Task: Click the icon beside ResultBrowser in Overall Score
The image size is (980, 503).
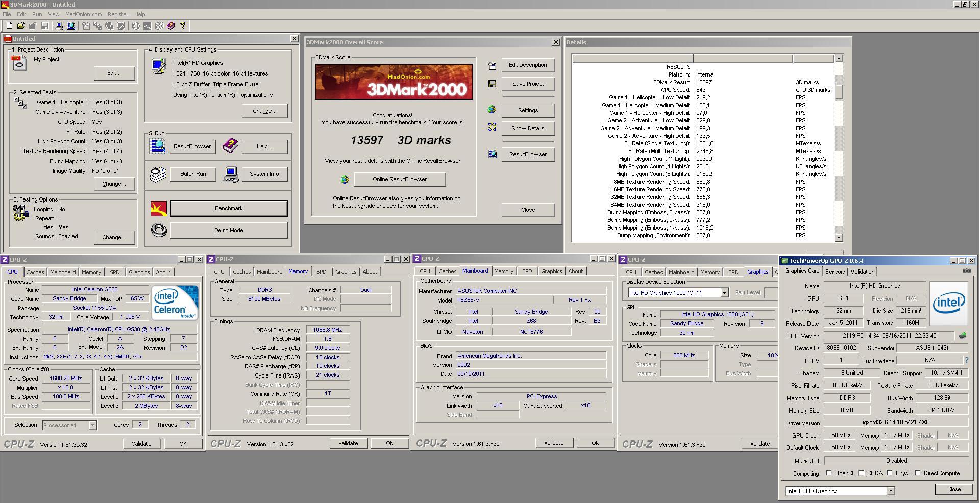Action: tap(493, 154)
